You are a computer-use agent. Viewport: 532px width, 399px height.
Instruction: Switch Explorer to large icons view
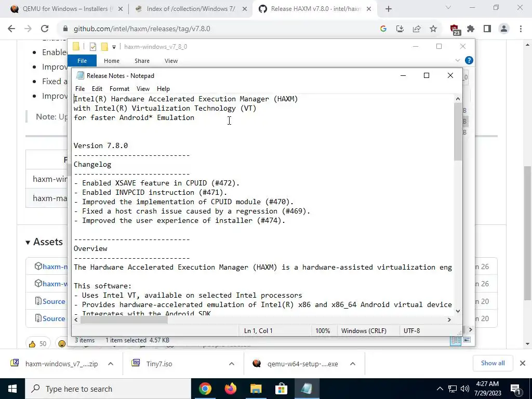click(x=467, y=340)
